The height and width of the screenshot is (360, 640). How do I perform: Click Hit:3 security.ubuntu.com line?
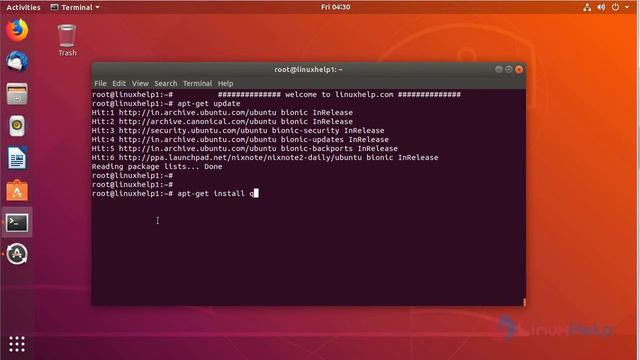pos(238,131)
